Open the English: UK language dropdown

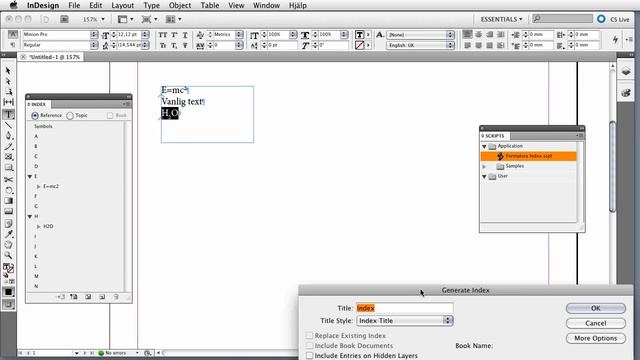(450, 45)
